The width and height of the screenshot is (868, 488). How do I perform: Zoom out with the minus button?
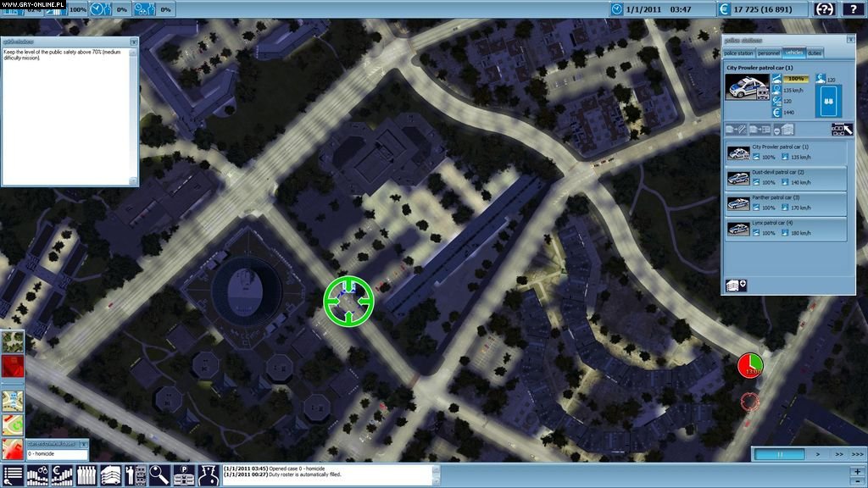(x=858, y=481)
